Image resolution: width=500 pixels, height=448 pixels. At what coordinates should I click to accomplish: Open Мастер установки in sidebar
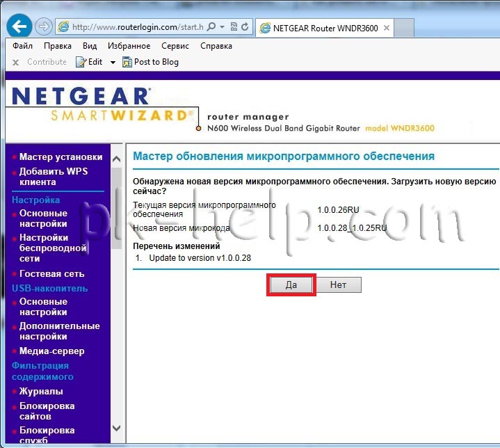click(x=61, y=157)
